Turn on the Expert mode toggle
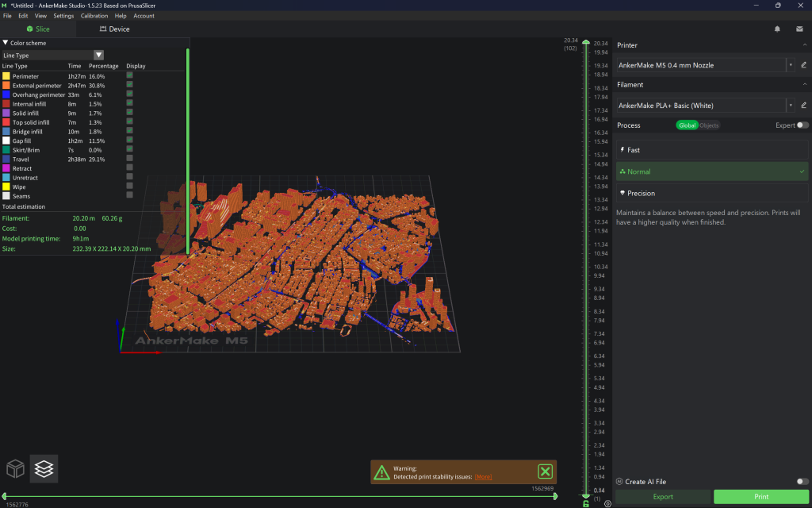This screenshot has height=508, width=812. 802,125
